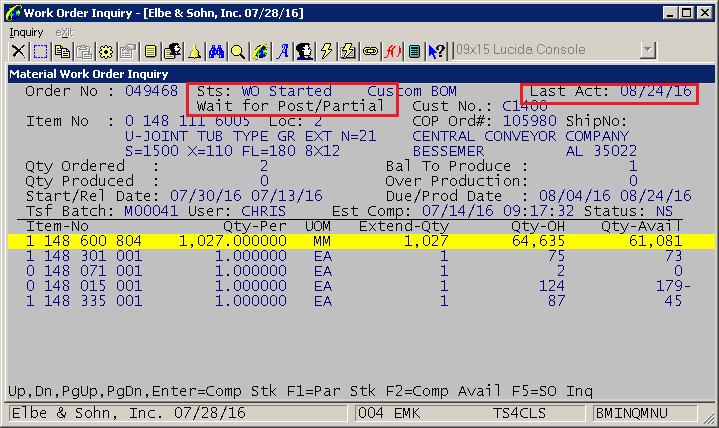Click order number 049468

point(151,91)
